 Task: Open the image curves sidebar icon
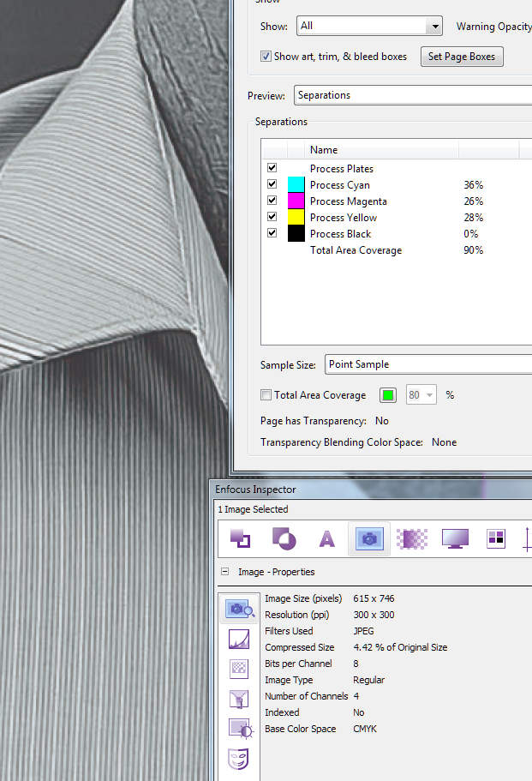tap(239, 639)
